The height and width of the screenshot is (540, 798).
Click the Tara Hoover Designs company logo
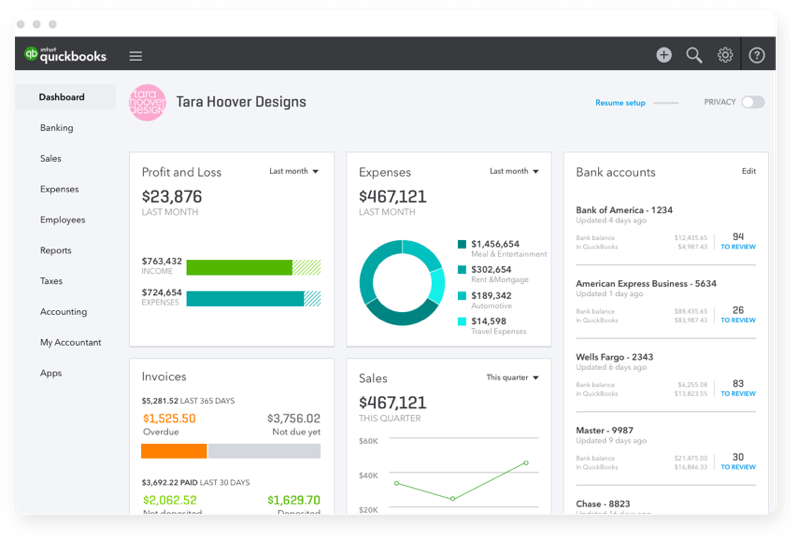tap(148, 102)
